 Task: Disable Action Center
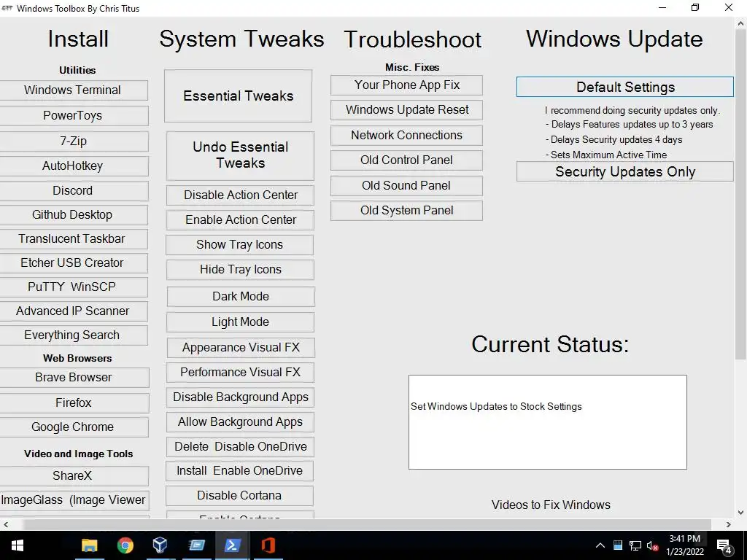[240, 195]
